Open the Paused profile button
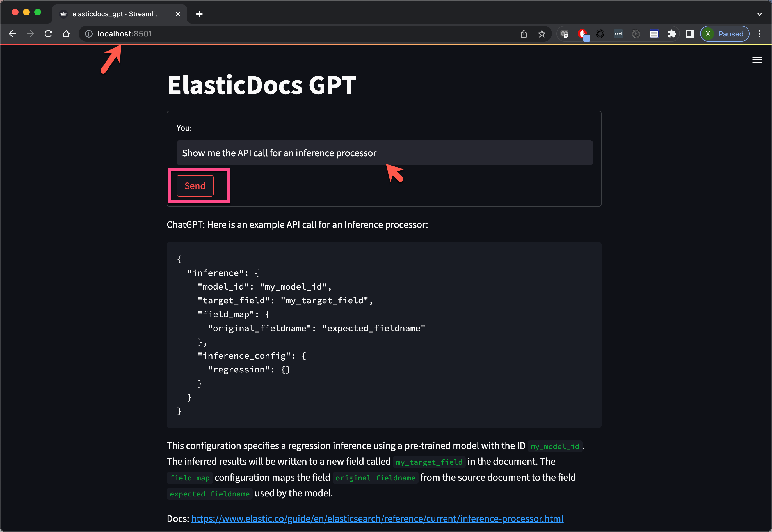 [x=725, y=34]
